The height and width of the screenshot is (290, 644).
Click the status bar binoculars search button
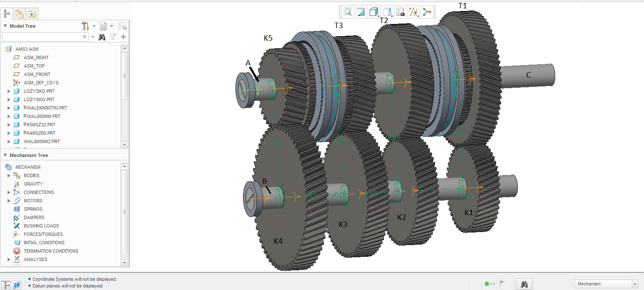point(524,284)
